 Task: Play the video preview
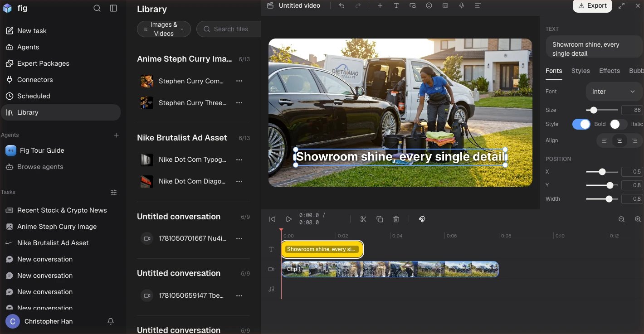[288, 219]
